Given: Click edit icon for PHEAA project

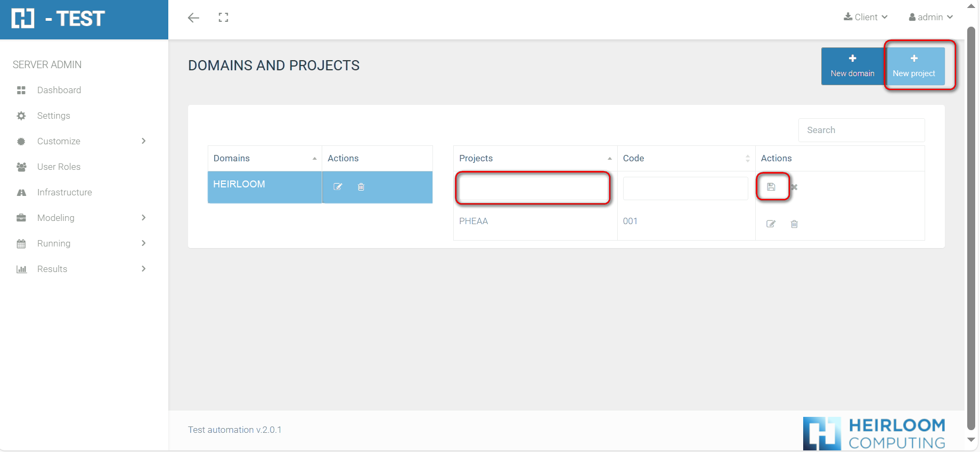Looking at the screenshot, I should pos(771,224).
